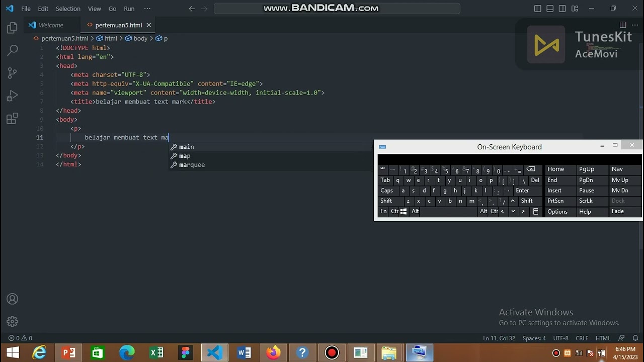Select the main autocomplete suggestion

[x=270, y=147]
